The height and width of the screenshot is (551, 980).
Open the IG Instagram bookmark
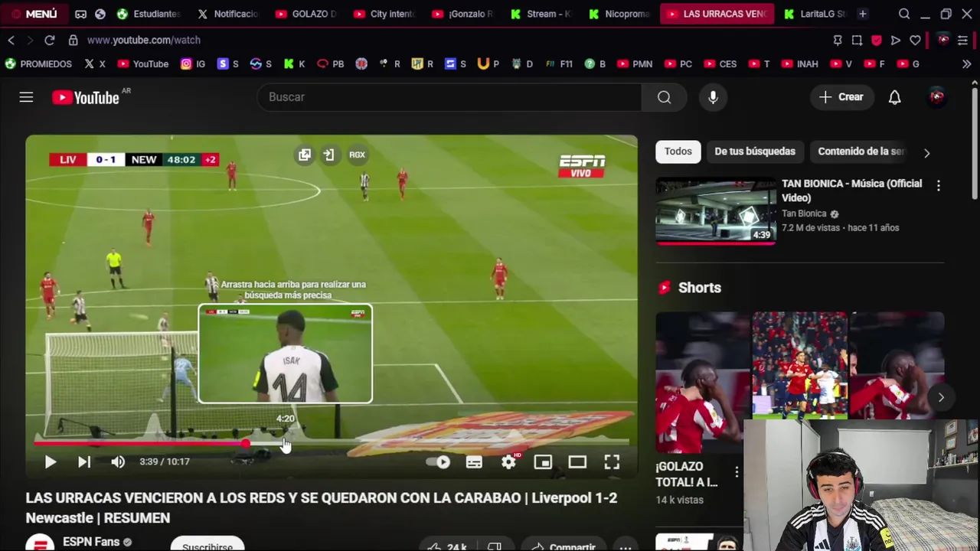(x=193, y=64)
